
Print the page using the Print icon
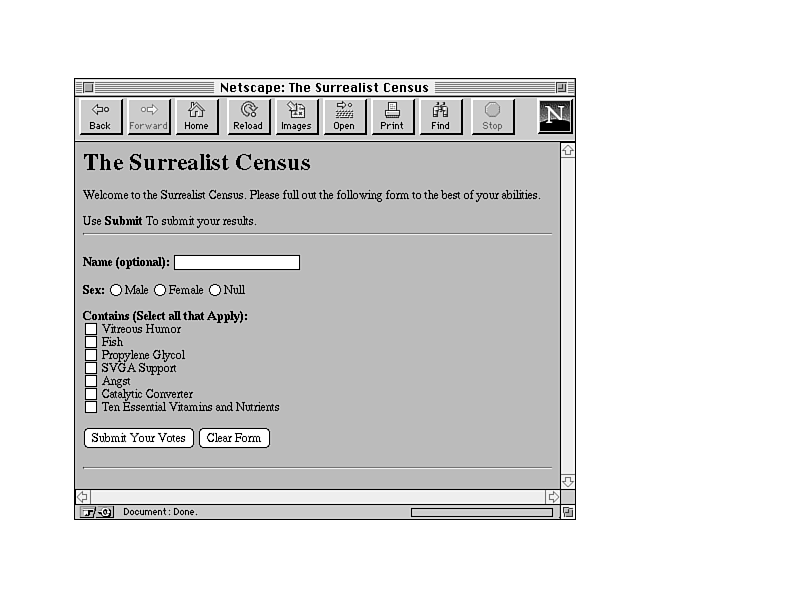[x=392, y=116]
